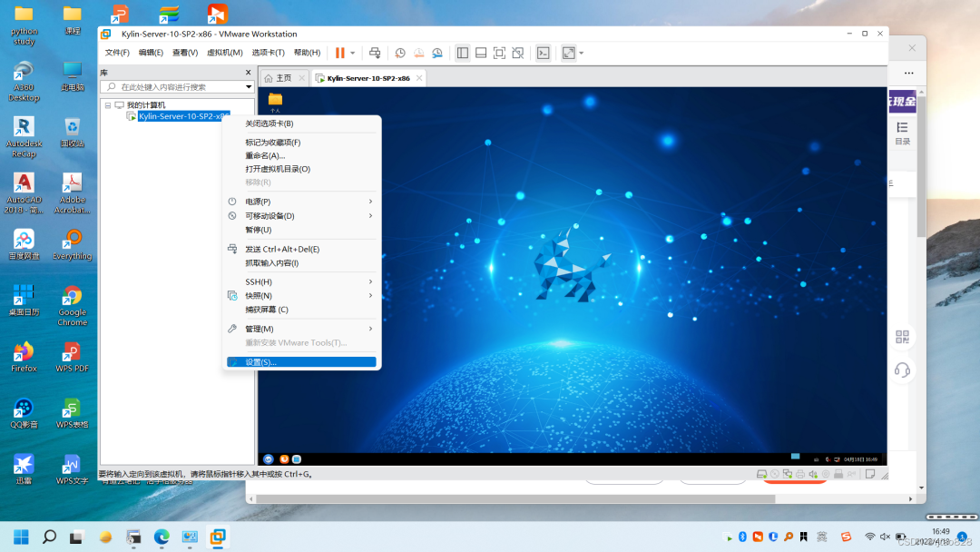This screenshot has width=980, height=552.
Task: Click the hard disk device status icon
Action: (x=761, y=475)
